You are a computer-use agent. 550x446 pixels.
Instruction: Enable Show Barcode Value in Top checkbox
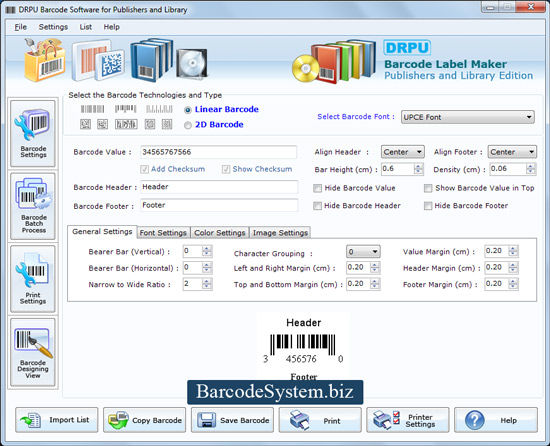click(x=428, y=188)
